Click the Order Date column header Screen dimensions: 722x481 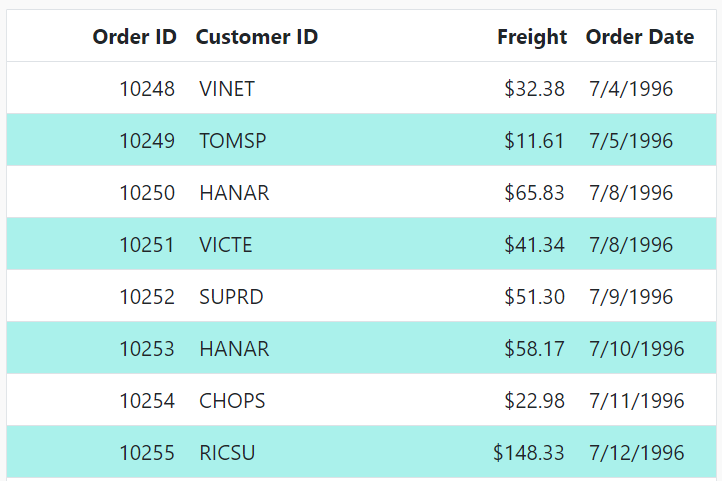640,37
